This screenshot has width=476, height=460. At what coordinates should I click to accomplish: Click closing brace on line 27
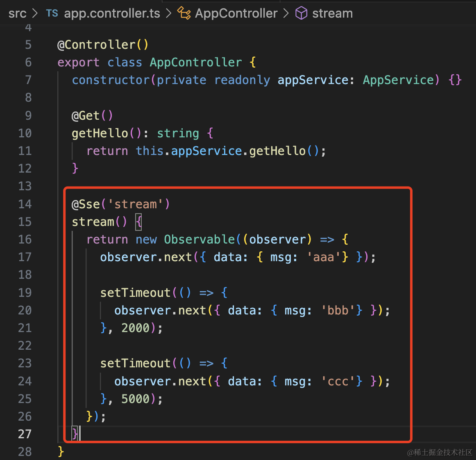[x=75, y=433]
